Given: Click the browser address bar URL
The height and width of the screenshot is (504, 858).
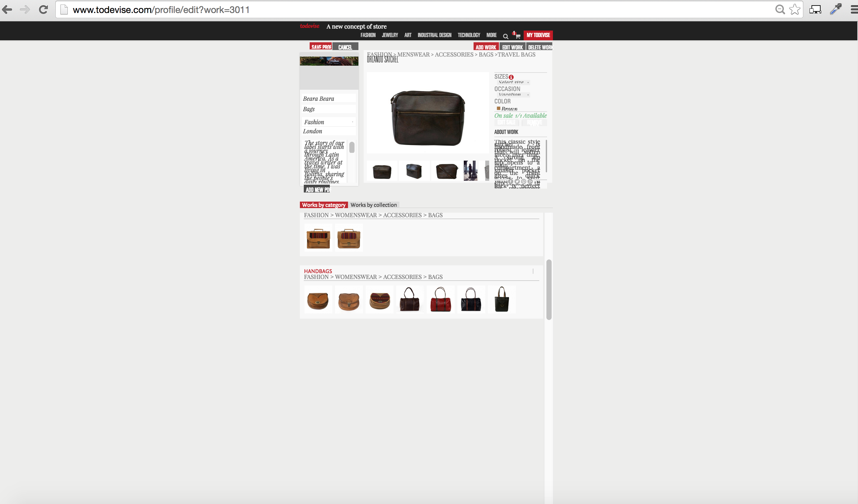Looking at the screenshot, I should point(161,9).
